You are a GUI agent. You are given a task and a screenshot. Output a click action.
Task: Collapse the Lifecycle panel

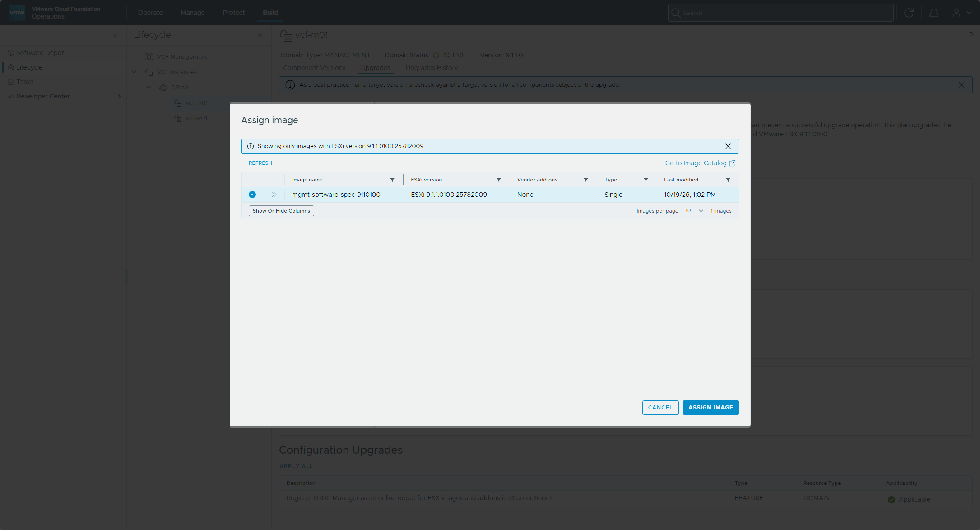[260, 35]
